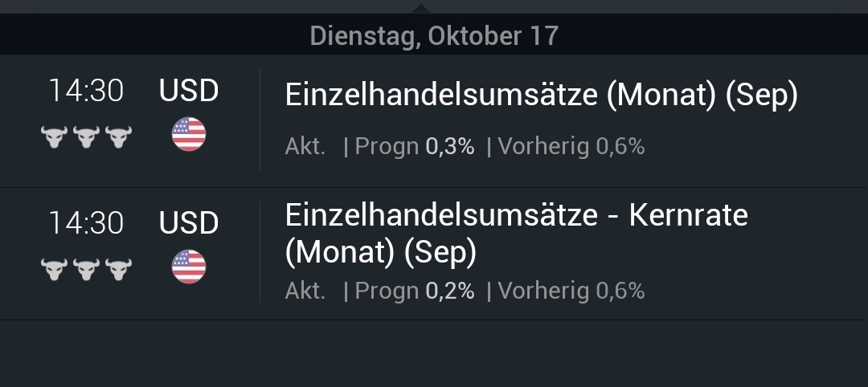Click the 14:30 time in the Kernrate row
This screenshot has height=387, width=868.
(x=86, y=222)
